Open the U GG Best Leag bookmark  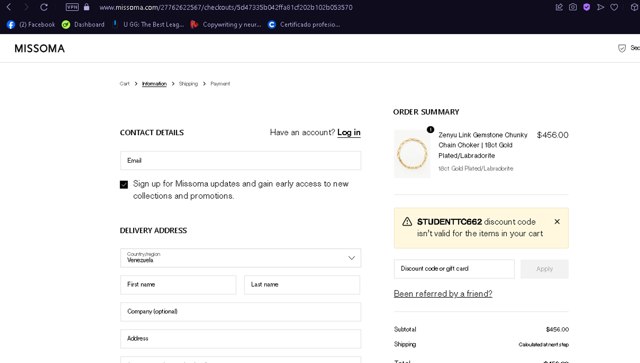pyautogui.click(x=149, y=24)
